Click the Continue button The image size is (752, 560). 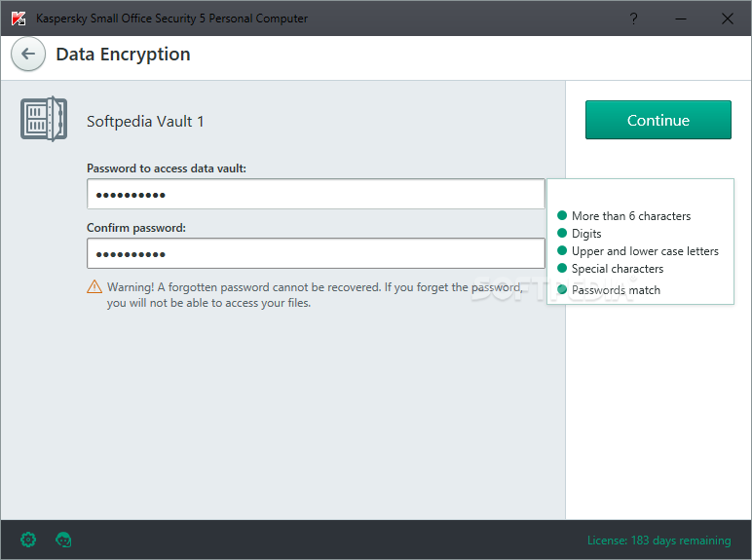658,120
